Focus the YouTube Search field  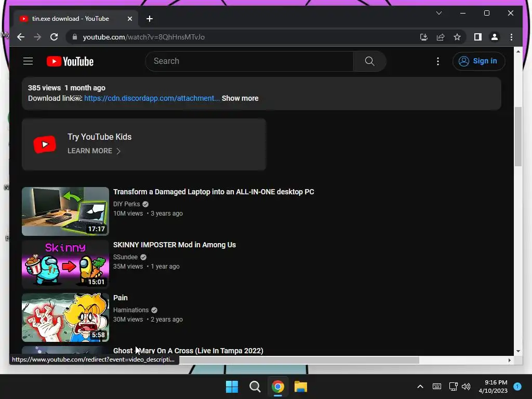click(x=249, y=61)
